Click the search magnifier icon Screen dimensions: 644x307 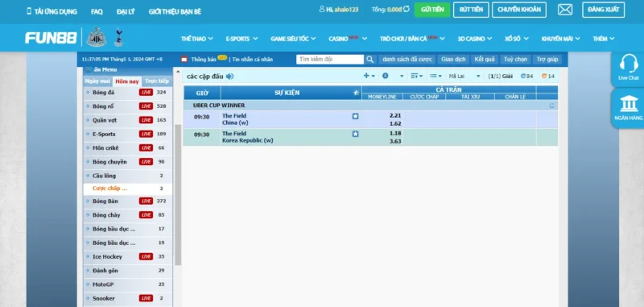[369, 59]
